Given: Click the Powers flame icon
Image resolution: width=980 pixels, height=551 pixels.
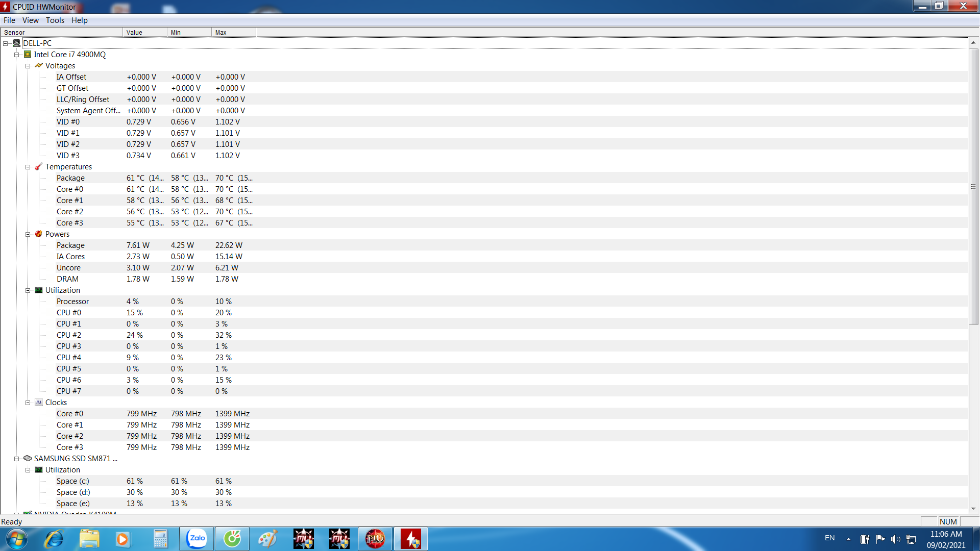Looking at the screenshot, I should point(39,234).
